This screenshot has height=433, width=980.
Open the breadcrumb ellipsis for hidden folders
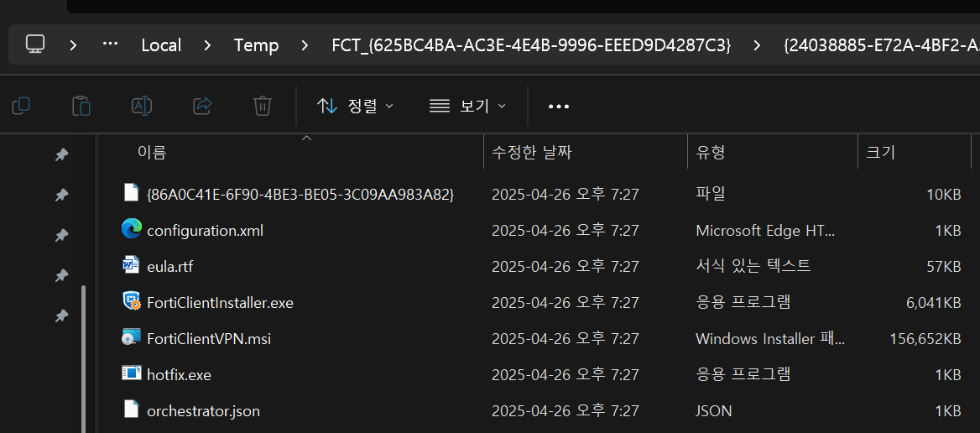pos(110,44)
